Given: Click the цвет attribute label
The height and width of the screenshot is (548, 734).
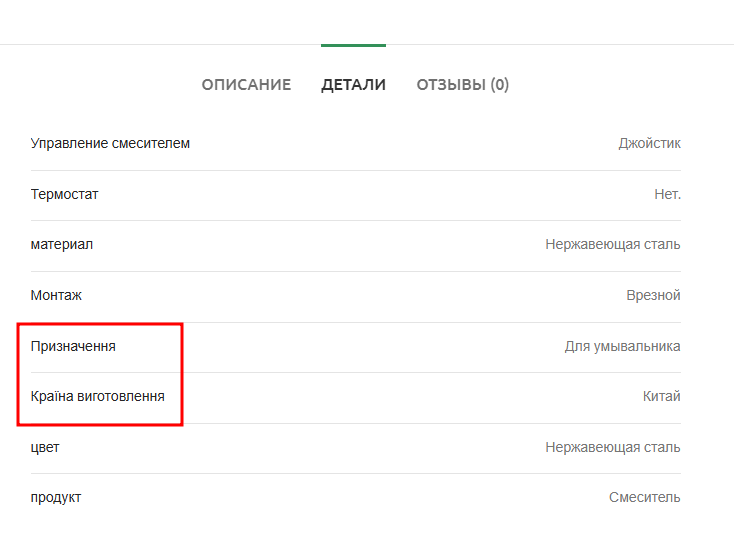Looking at the screenshot, I should pyautogui.click(x=45, y=447).
